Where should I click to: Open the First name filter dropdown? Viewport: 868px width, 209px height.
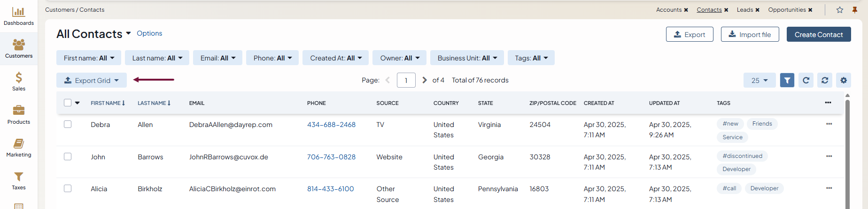coord(89,58)
